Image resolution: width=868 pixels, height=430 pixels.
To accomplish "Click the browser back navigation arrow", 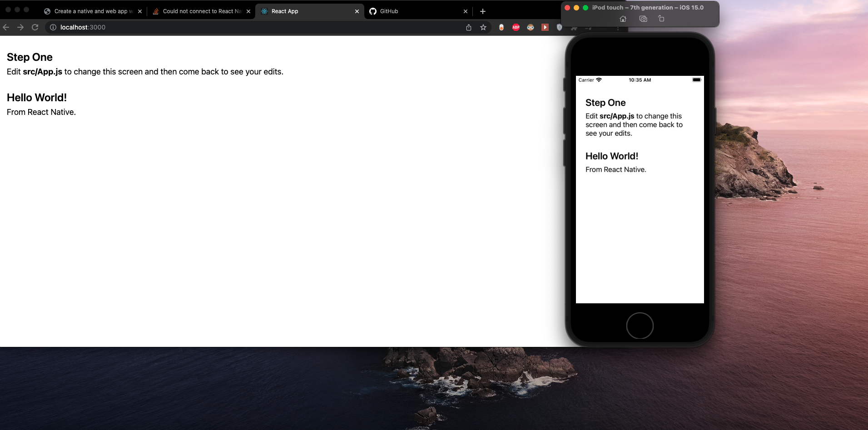I will [6, 27].
